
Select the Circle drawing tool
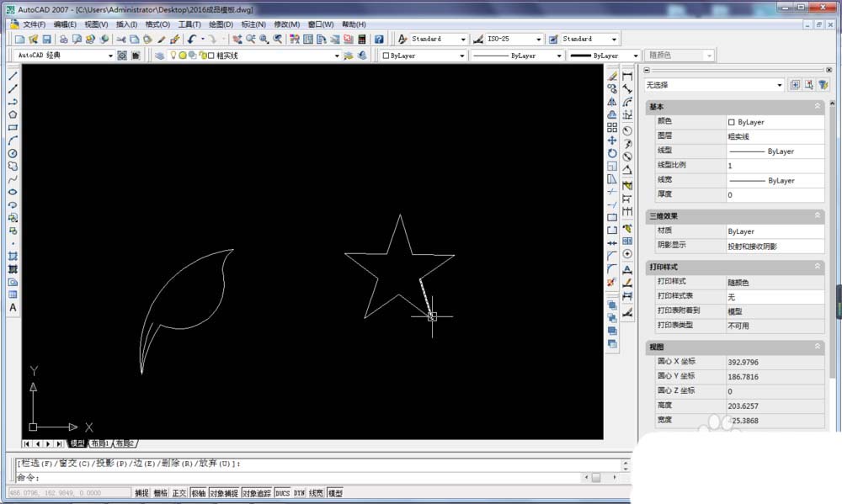pos(13,153)
